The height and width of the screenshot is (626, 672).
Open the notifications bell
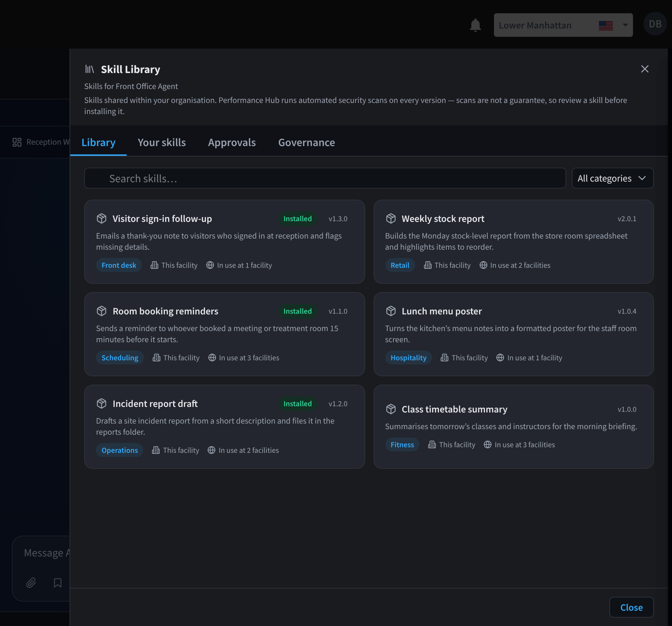point(475,25)
